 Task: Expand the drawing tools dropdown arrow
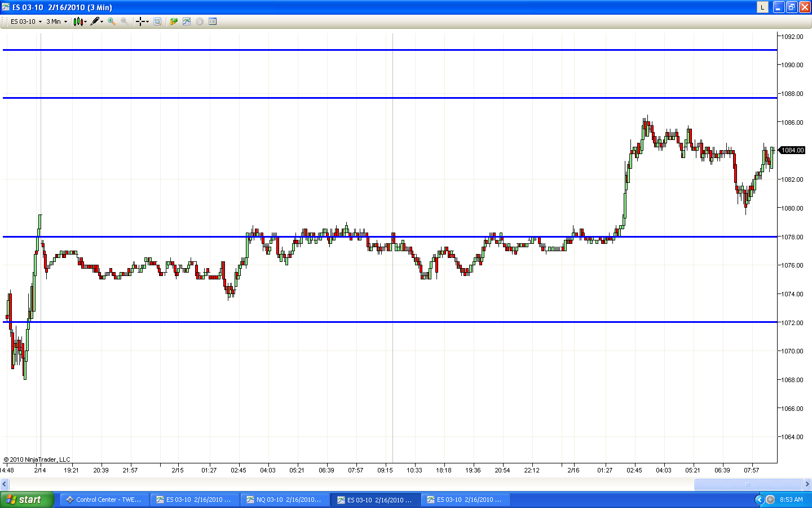(x=102, y=21)
